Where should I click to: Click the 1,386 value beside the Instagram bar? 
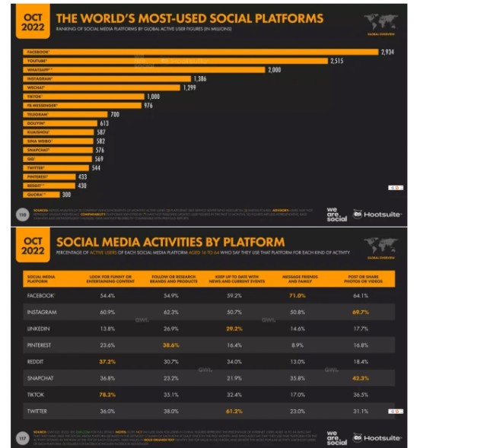pos(200,79)
